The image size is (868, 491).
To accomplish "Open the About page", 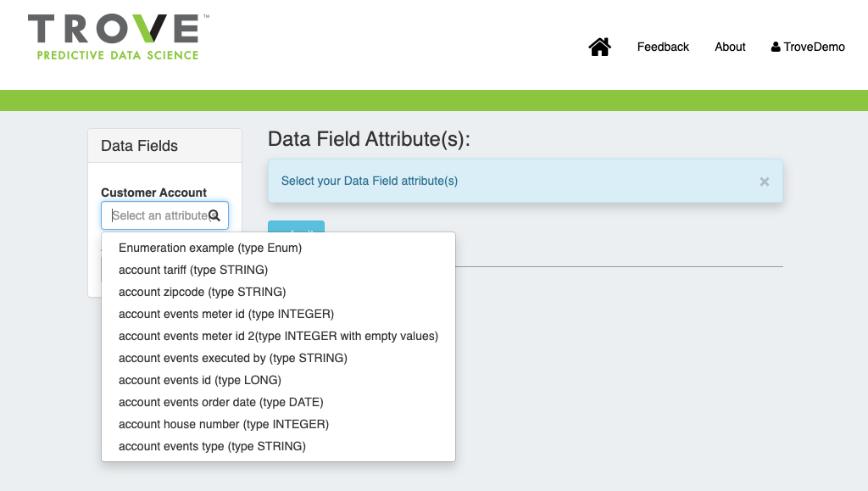I will [730, 47].
